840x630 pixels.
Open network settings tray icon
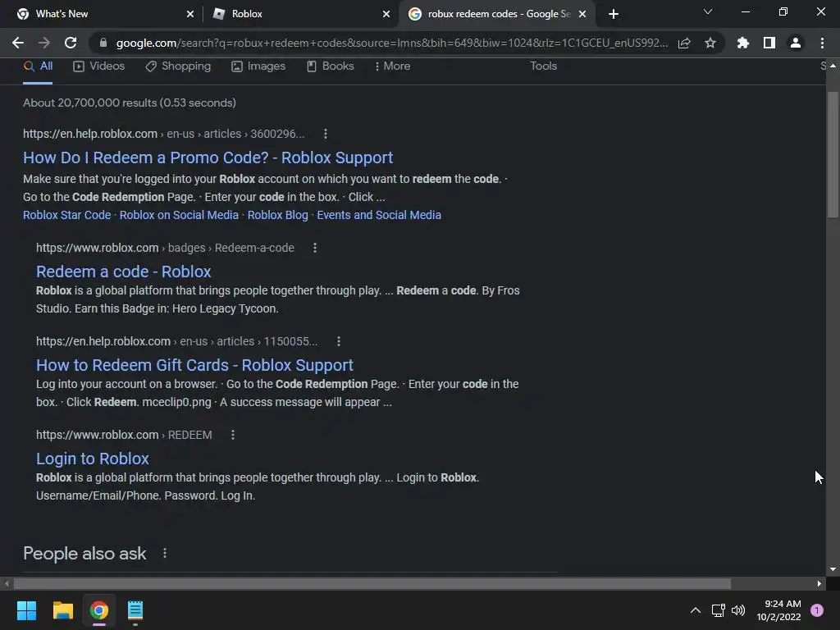pyautogui.click(x=718, y=610)
